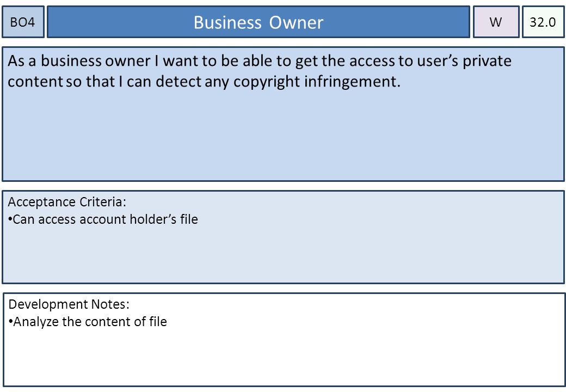
Task: Click empty area of Development Notes box
Action: [283, 357]
